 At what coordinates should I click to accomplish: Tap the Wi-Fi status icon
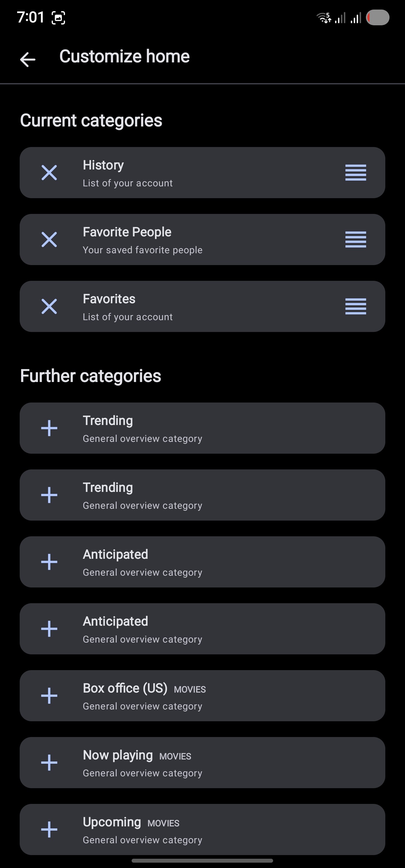(x=324, y=17)
